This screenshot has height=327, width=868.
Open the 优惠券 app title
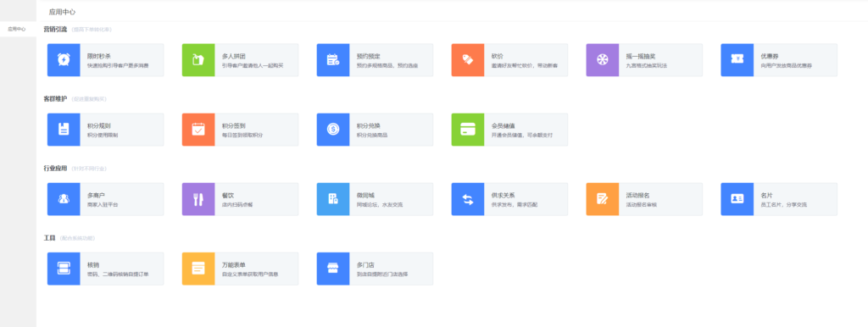coord(770,56)
